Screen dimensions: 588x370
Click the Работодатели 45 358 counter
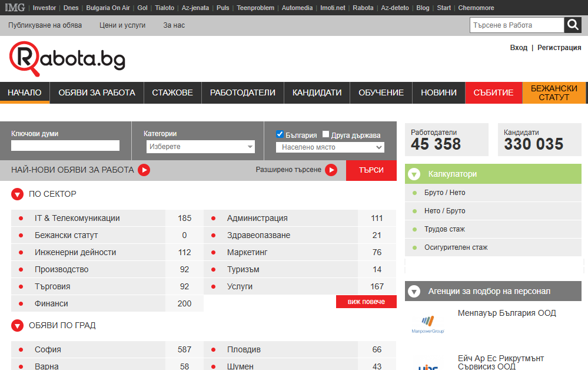click(447, 140)
